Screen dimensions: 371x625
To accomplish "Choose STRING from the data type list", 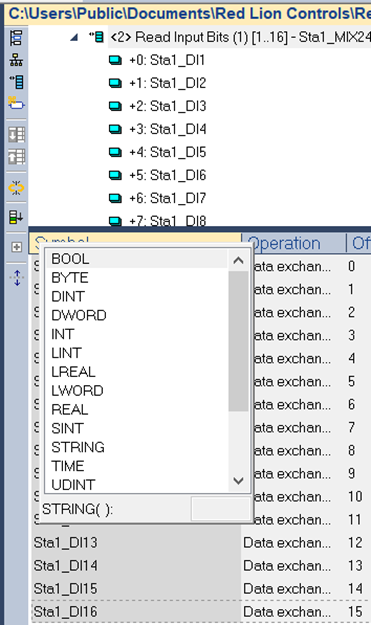I will (x=137, y=447).
